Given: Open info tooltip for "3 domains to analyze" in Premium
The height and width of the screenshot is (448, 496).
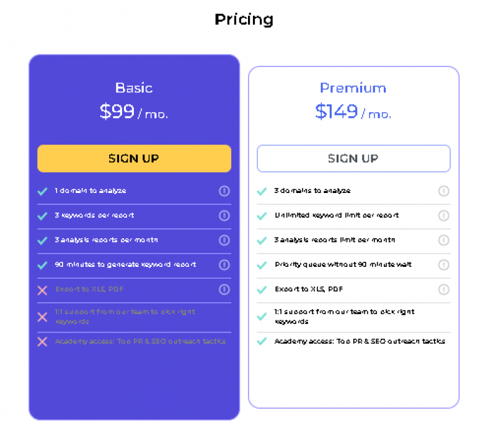Looking at the screenshot, I should point(443,191).
